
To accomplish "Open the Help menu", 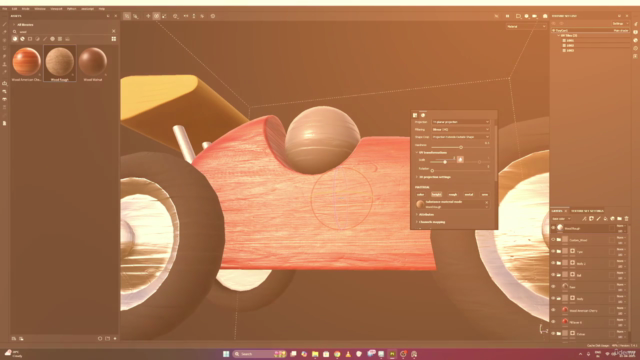I will point(102,9).
